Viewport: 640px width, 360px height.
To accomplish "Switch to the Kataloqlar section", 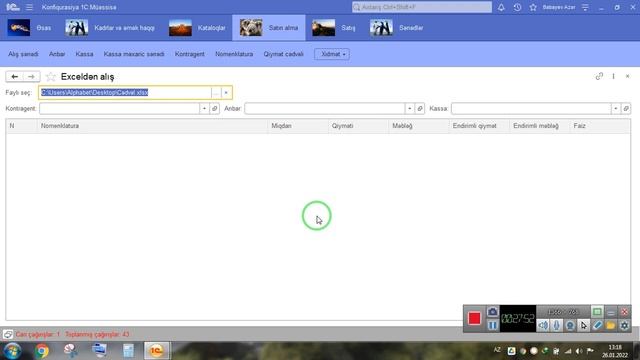I will point(197,28).
